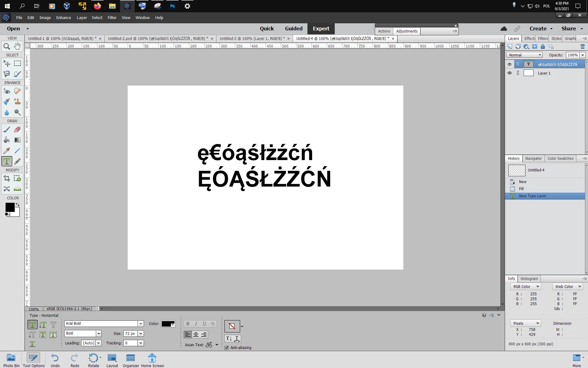
Task: Pick the Rectangular Marquee tool
Action: 17,63
